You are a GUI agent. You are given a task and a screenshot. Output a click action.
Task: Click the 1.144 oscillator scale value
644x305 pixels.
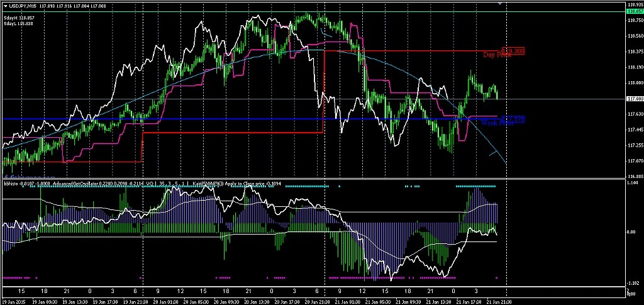(x=633, y=182)
